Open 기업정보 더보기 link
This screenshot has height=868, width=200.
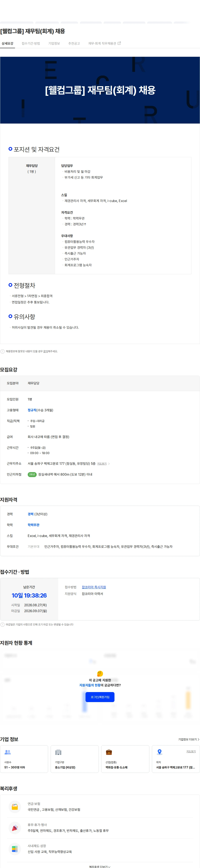[x=189, y=739]
